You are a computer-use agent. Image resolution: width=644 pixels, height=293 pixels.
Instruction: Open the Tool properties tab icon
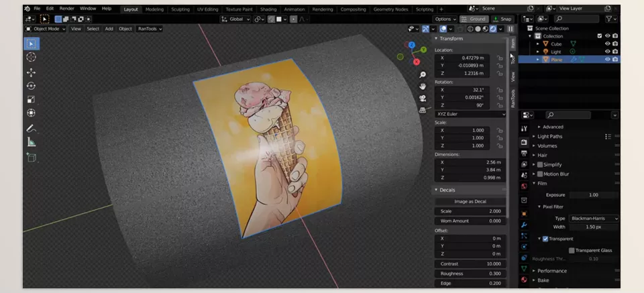[x=524, y=129]
